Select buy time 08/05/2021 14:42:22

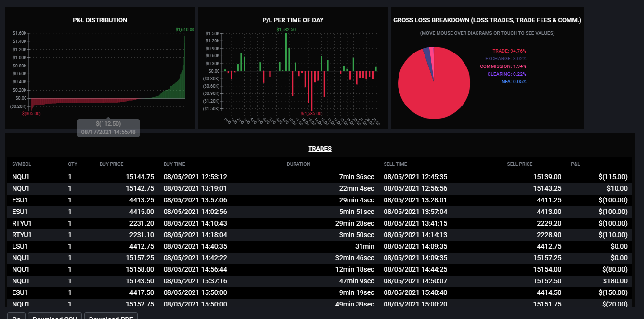(x=195, y=258)
